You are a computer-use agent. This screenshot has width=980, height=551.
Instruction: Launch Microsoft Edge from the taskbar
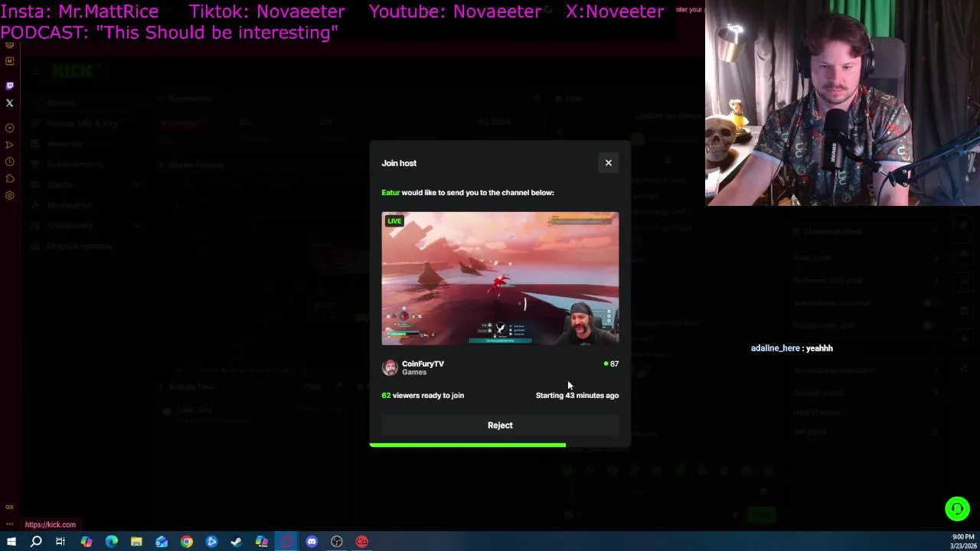pos(112,542)
